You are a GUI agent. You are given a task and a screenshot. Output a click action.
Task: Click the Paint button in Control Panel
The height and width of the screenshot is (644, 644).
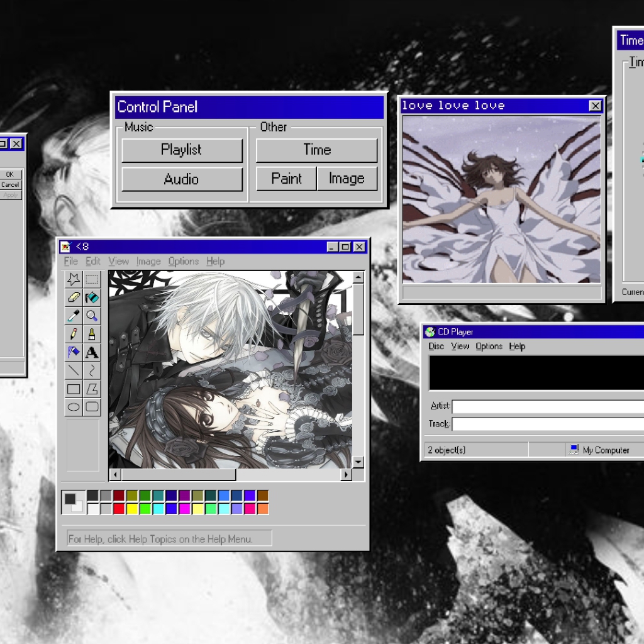pos(286,179)
